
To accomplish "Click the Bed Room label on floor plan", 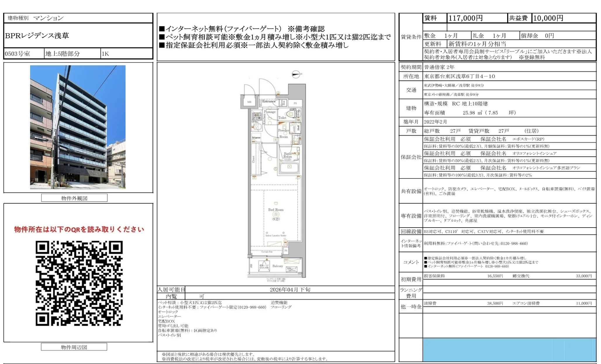I will 276,210.
